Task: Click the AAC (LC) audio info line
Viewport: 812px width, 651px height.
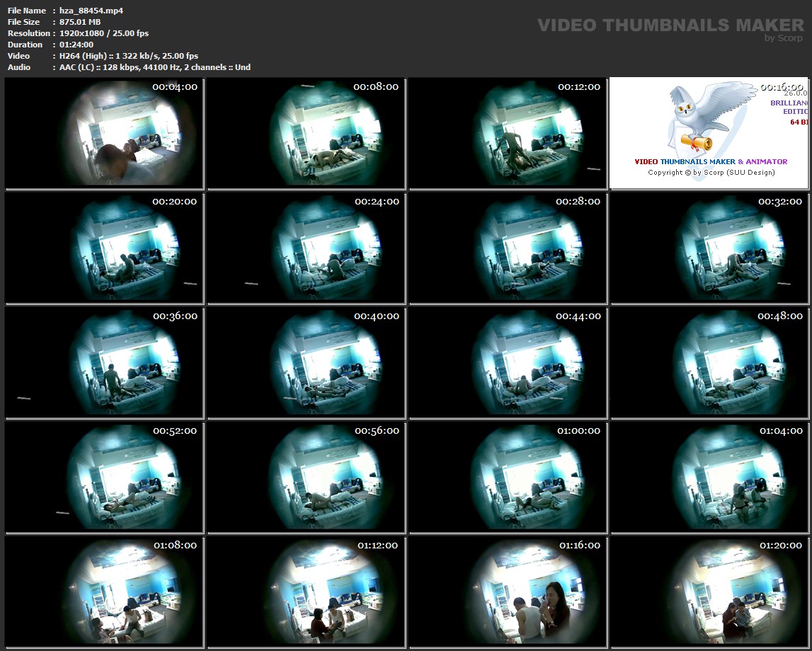Action: click(x=155, y=67)
